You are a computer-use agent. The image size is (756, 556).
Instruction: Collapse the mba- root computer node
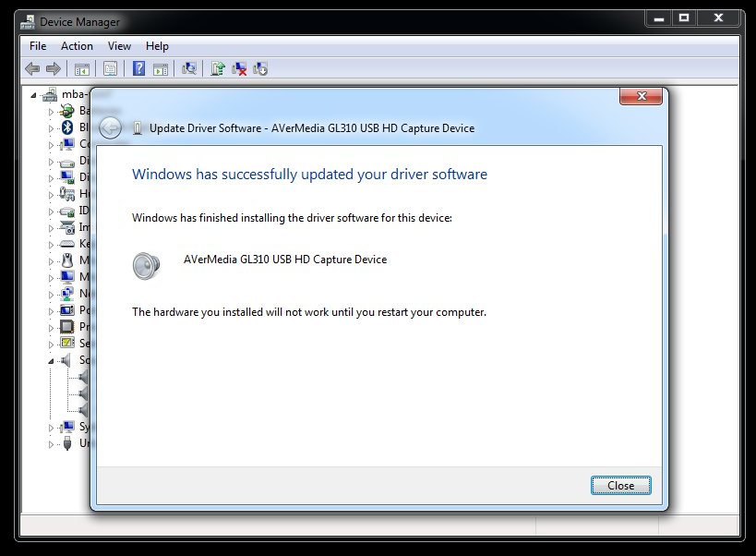click(33, 95)
